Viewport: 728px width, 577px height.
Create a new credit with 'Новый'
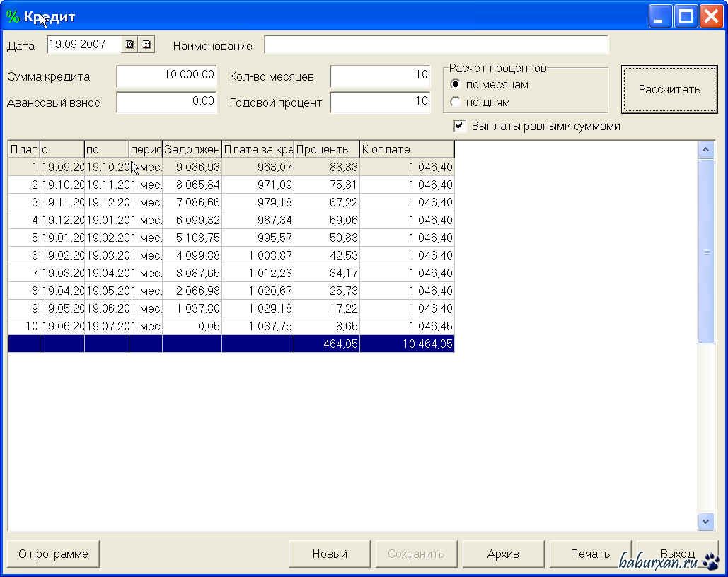tap(330, 554)
